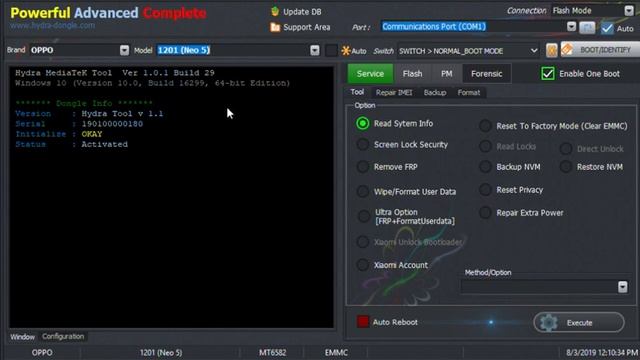Image resolution: width=640 pixels, height=360 pixels.
Task: Open the Brand OPPO dropdown
Action: 124,50
